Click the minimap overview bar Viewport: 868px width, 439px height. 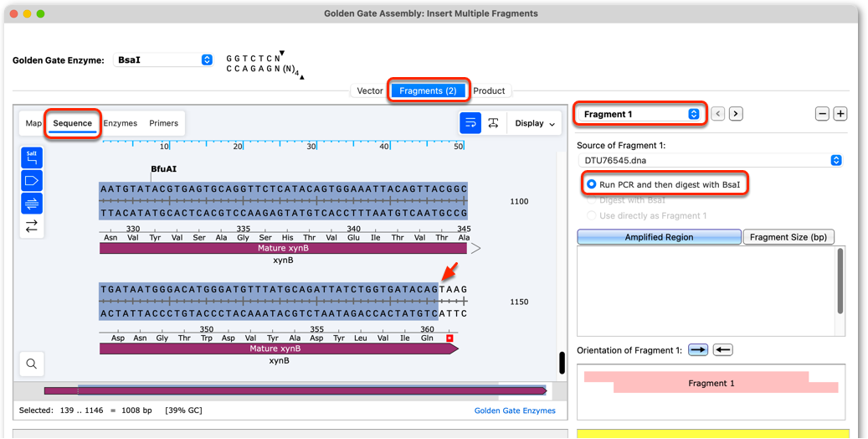click(x=295, y=390)
